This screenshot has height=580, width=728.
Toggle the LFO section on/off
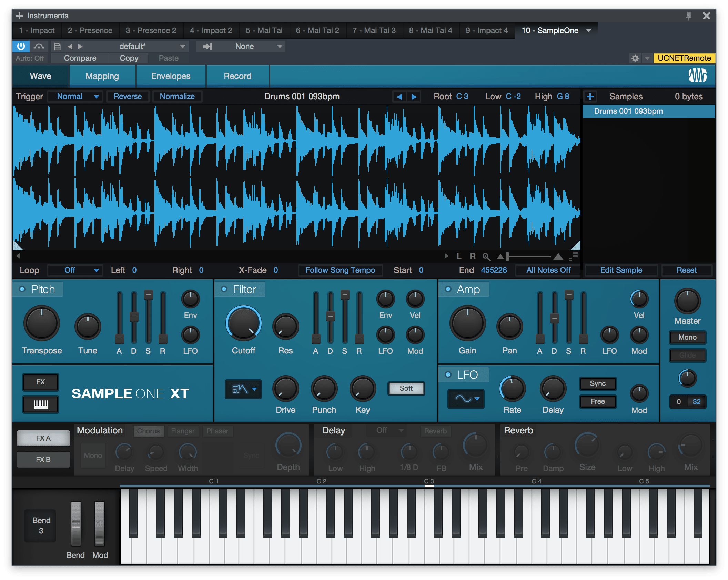point(448,374)
